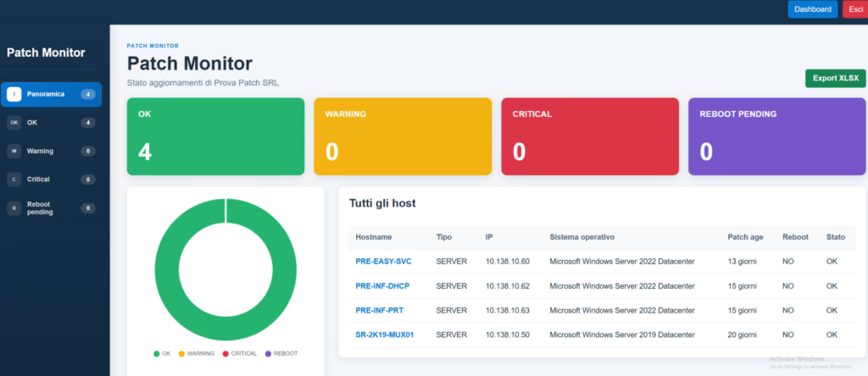Click the Hostname column header
Image resolution: width=868 pixels, height=376 pixels.
click(374, 237)
